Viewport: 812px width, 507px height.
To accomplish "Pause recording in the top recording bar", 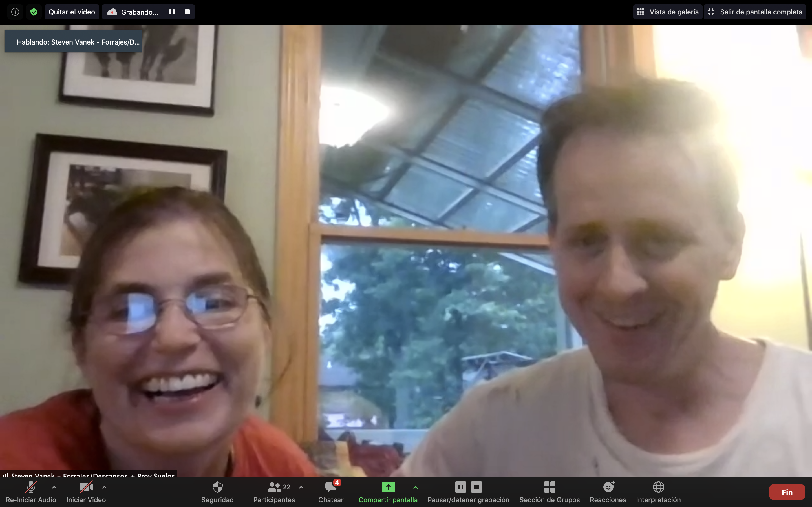I will [x=172, y=12].
